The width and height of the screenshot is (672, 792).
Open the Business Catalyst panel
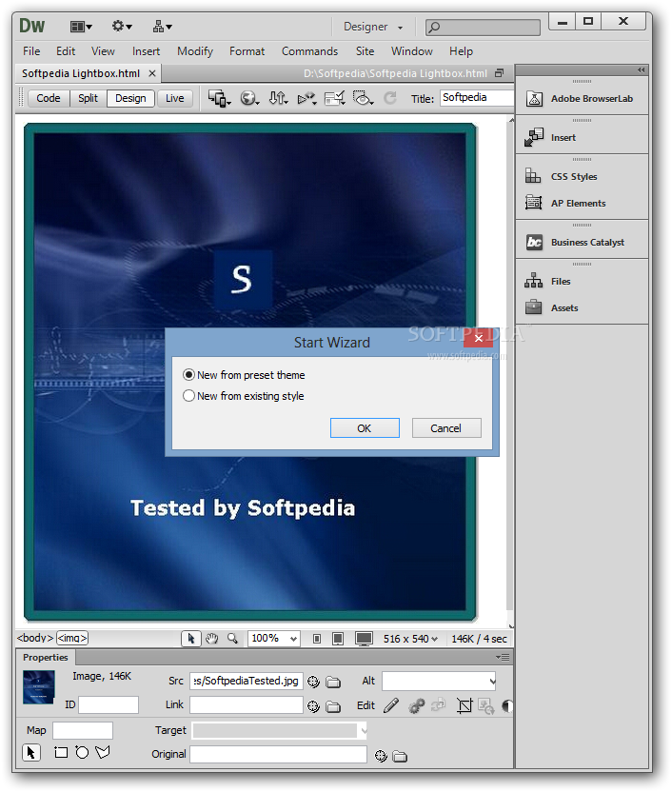click(x=582, y=243)
